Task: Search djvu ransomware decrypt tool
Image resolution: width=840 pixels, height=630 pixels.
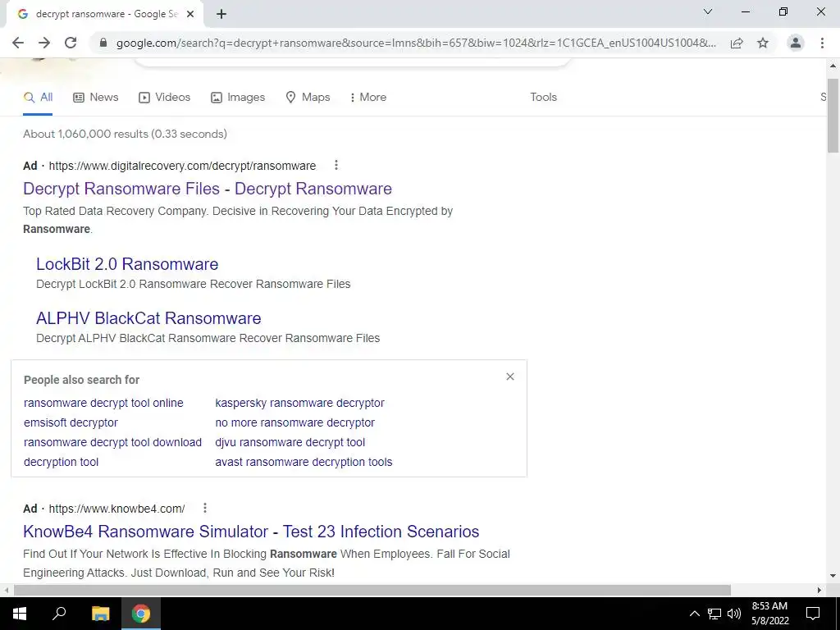Action: pos(290,442)
